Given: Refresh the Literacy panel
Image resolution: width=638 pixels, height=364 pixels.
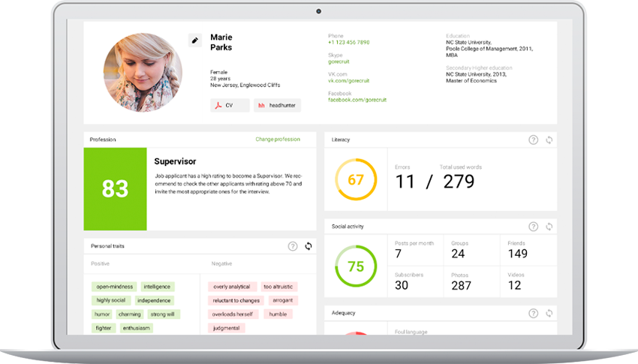Looking at the screenshot, I should pos(549,140).
